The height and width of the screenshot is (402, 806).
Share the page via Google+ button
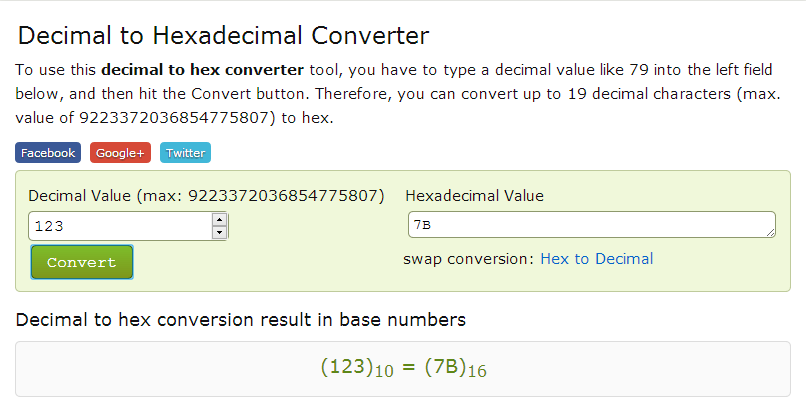tap(120, 153)
